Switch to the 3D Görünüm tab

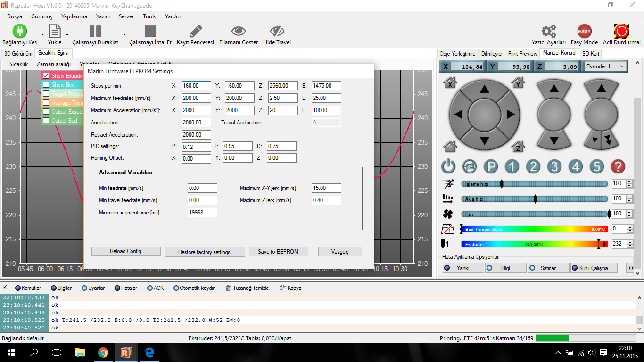(18, 53)
